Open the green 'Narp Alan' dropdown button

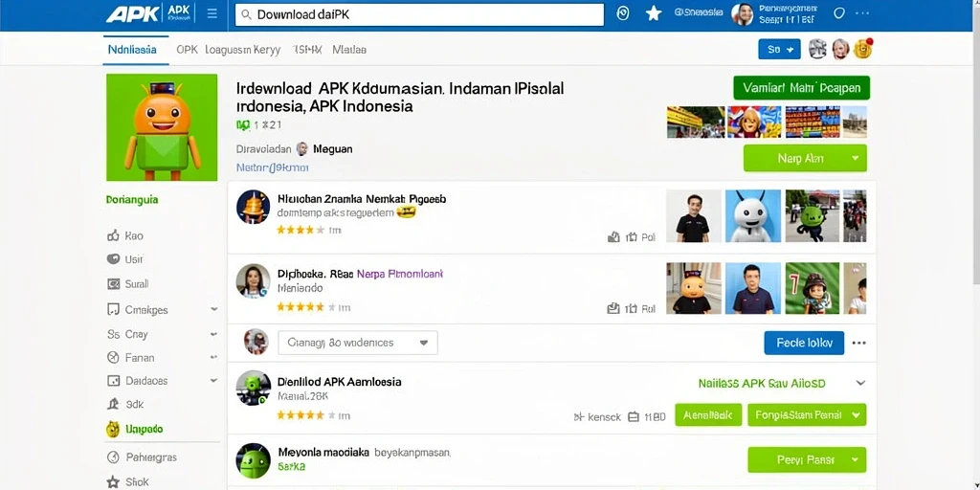(x=805, y=158)
